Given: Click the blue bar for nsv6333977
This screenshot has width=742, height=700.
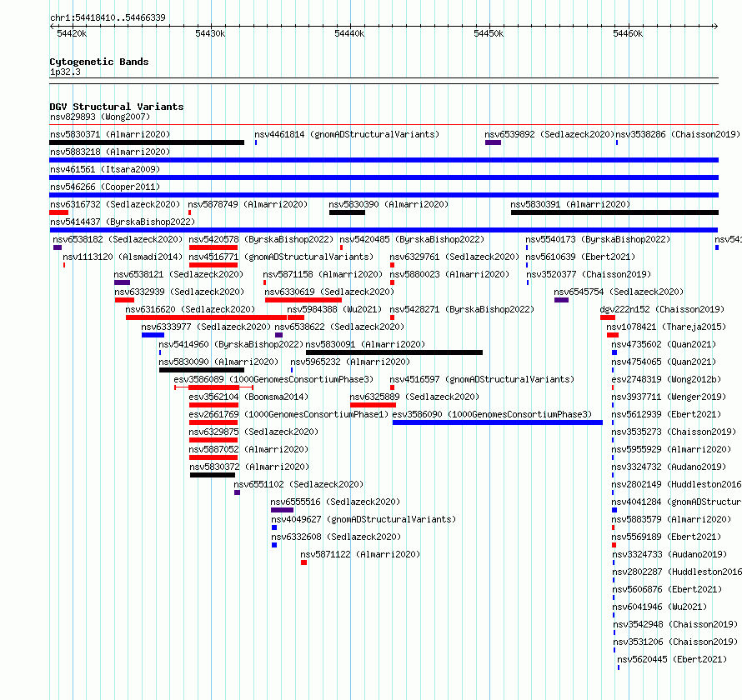Looking at the screenshot, I should [153, 335].
